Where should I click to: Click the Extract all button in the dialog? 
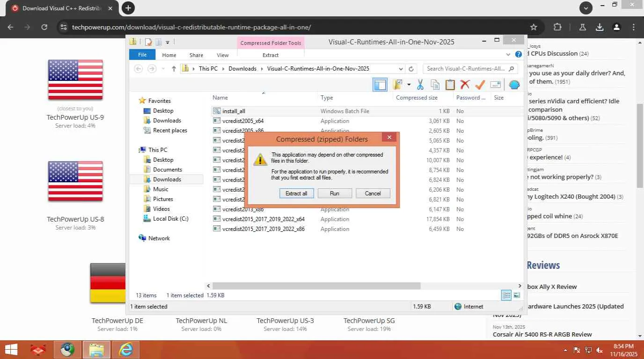(297, 194)
